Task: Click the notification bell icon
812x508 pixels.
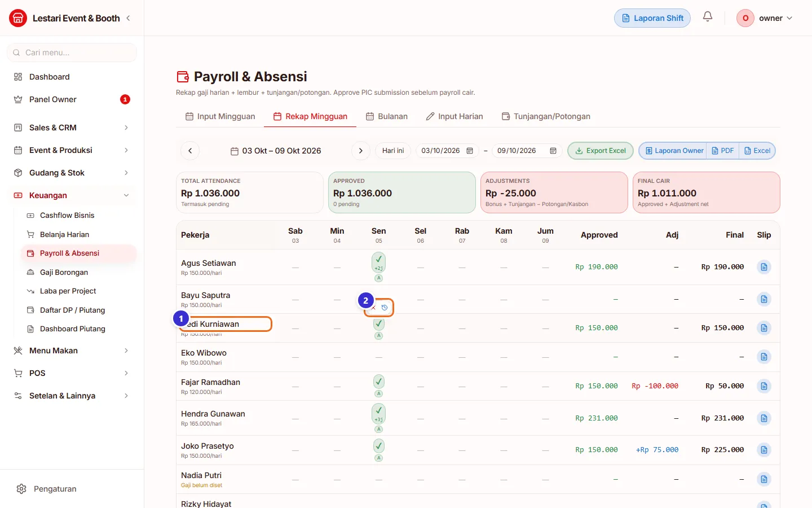Action: coord(708,17)
